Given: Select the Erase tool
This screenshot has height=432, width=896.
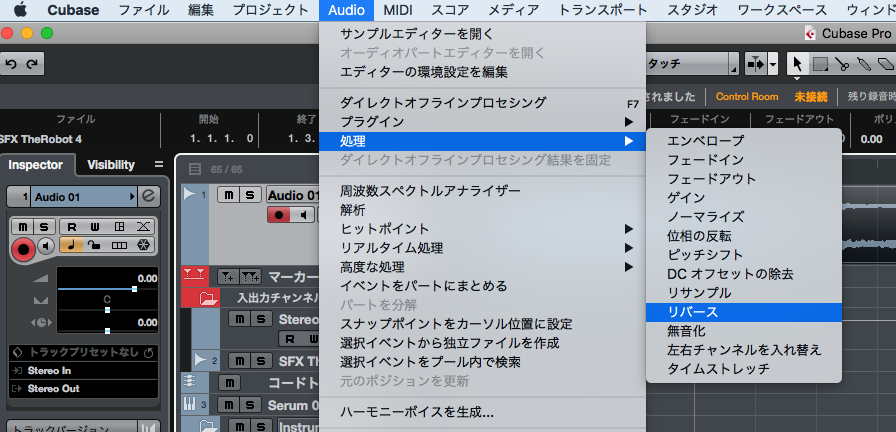Looking at the screenshot, I should click(885, 63).
